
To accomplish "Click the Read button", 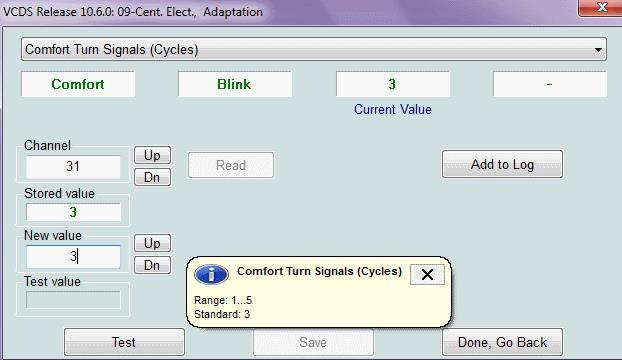I will pyautogui.click(x=231, y=165).
